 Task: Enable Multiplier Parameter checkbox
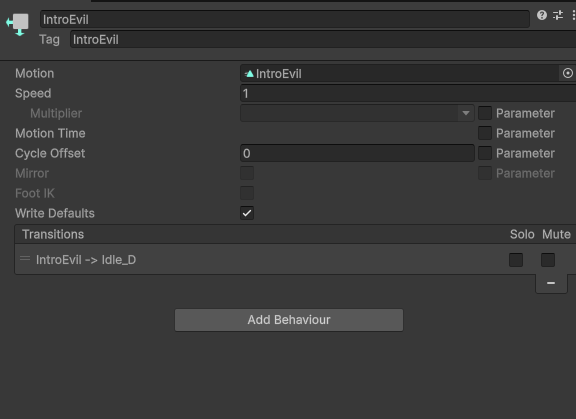pyautogui.click(x=485, y=113)
